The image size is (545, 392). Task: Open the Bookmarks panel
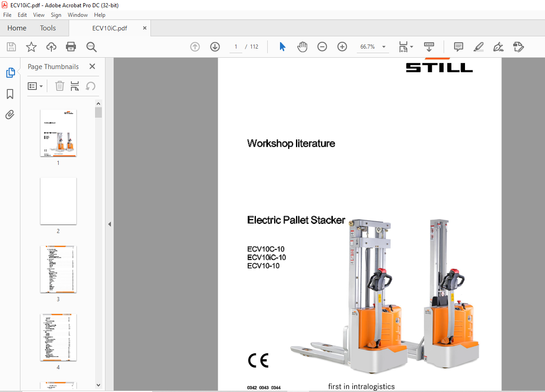(x=10, y=94)
